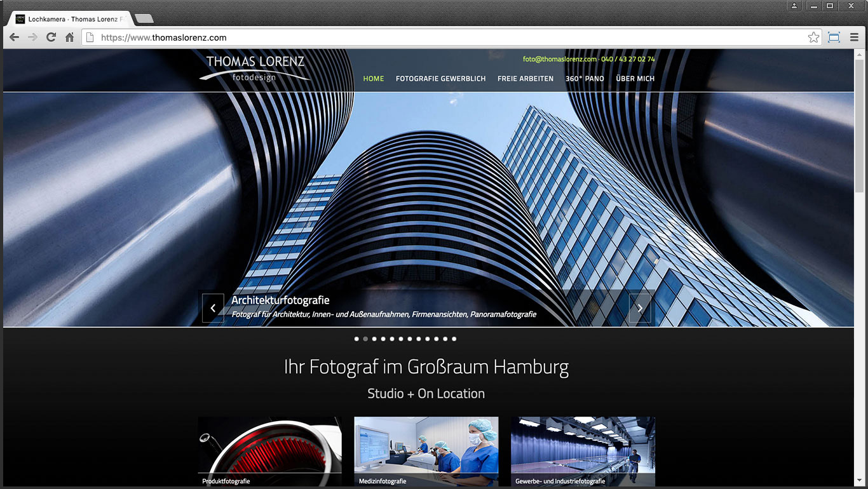The image size is (868, 489).
Task: Open the Medizinfotografie thumbnail
Action: (426, 452)
